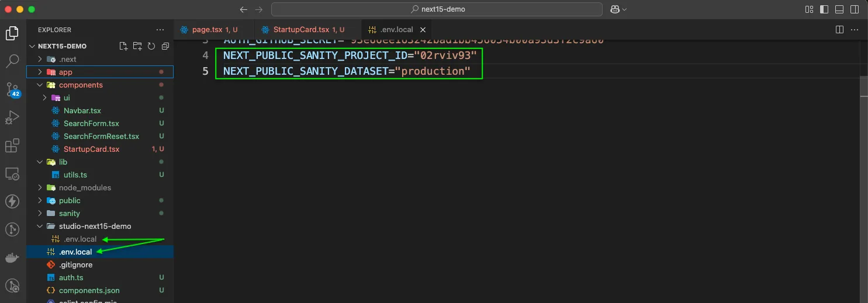Collapse the NEXT15-DEMO root section

click(63, 46)
